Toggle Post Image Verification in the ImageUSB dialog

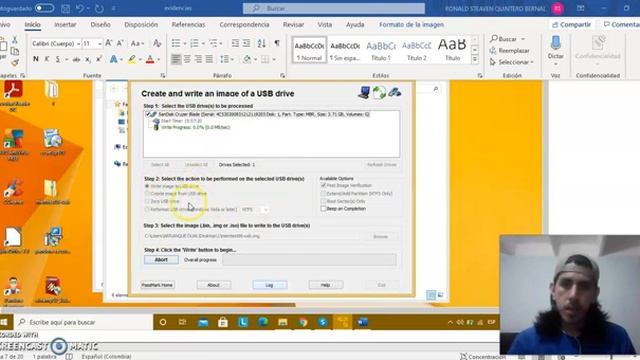[x=323, y=185]
